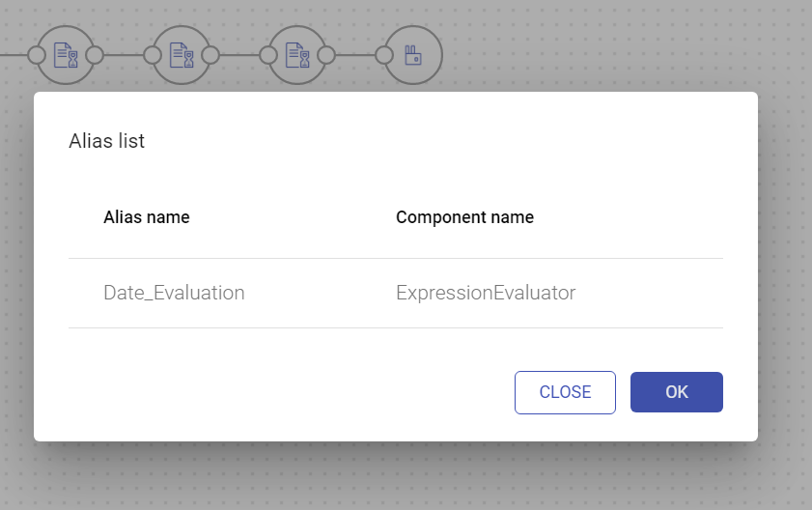Select the ExpressionEvaluator component cell
Screen dimensions: 812x510
486,293
